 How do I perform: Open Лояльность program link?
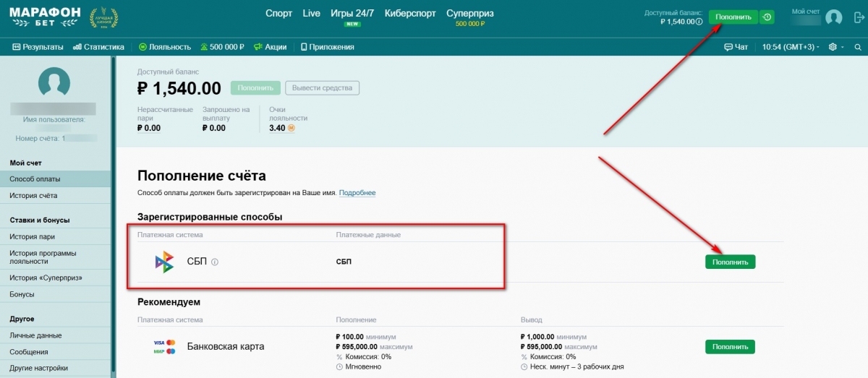[165, 47]
